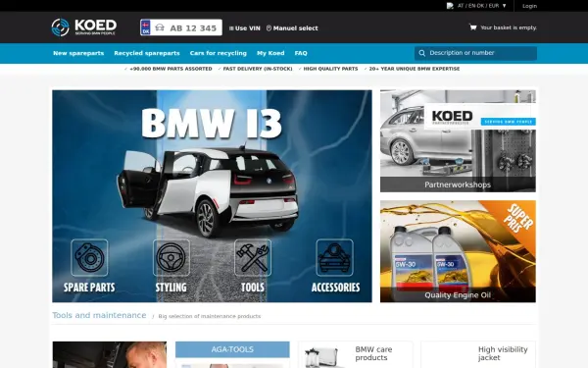588x368 pixels.
Task: Click the flag icon beside the language selector
Action: tap(450, 6)
